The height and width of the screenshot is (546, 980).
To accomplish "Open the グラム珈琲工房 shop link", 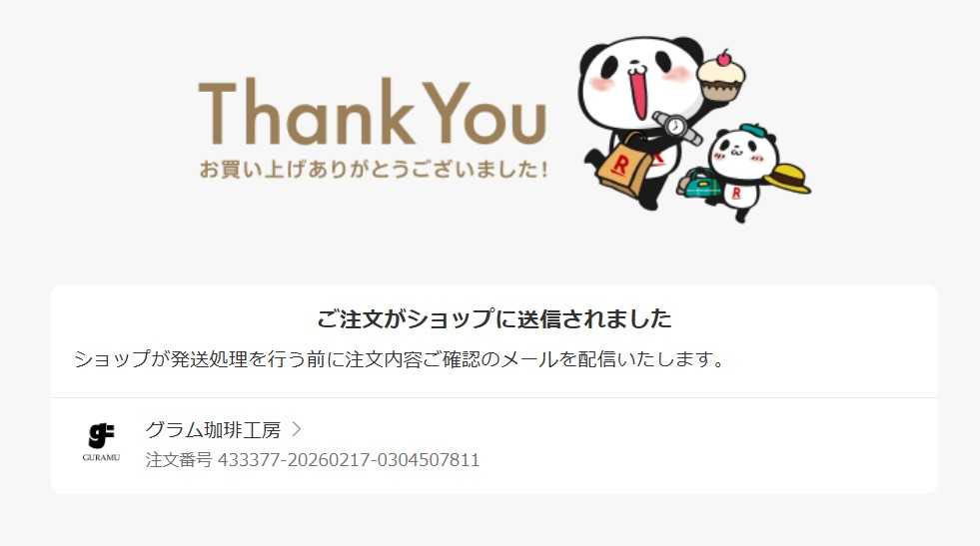I will (213, 430).
